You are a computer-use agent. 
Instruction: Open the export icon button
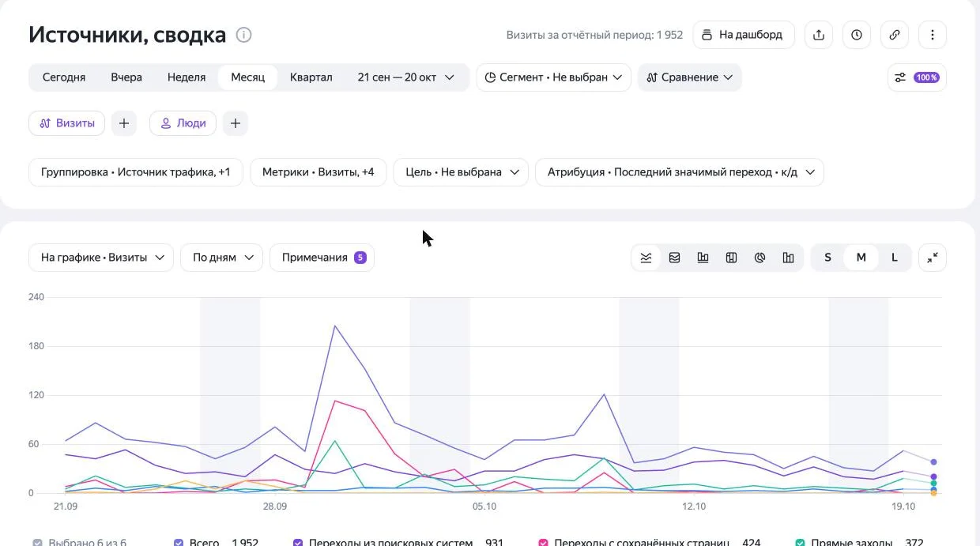(819, 35)
